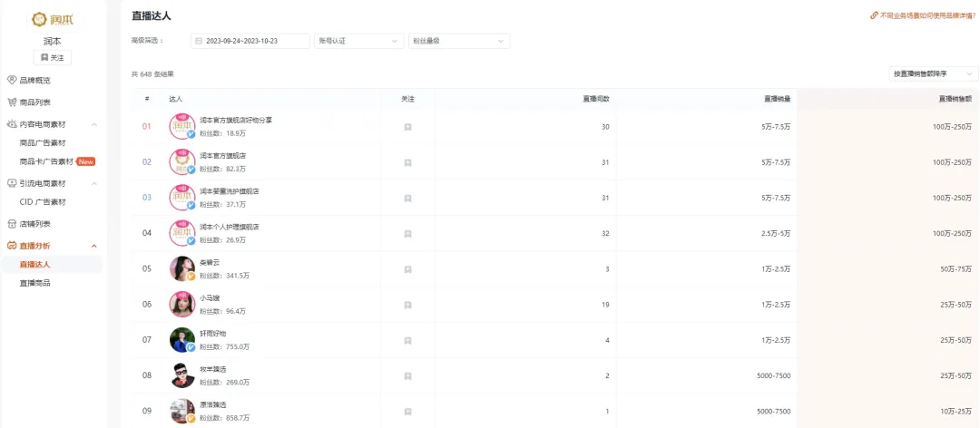
Task: Open streamer name 牧羊臻选
Action: click(212, 369)
